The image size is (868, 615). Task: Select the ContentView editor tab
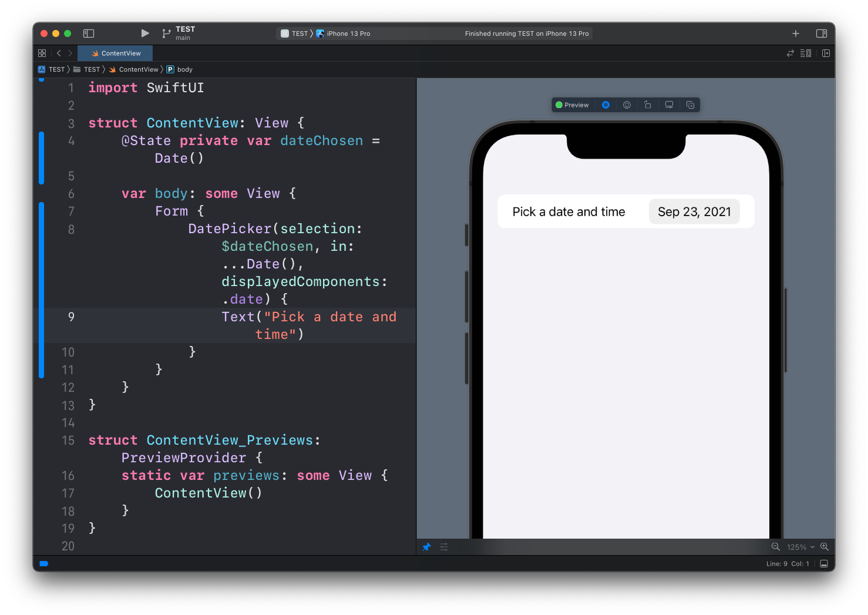point(116,53)
